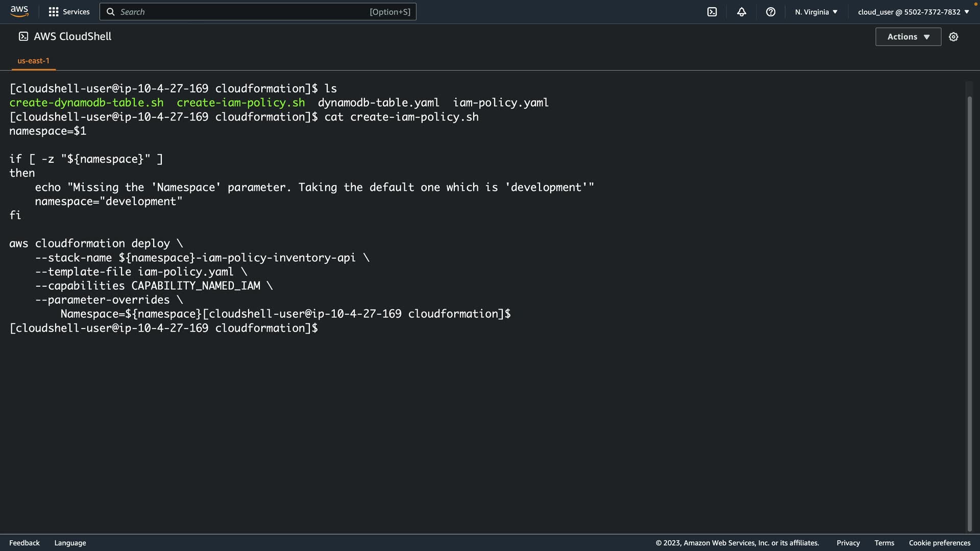Open the Privacy link in footer
The height and width of the screenshot is (551, 980).
point(848,543)
